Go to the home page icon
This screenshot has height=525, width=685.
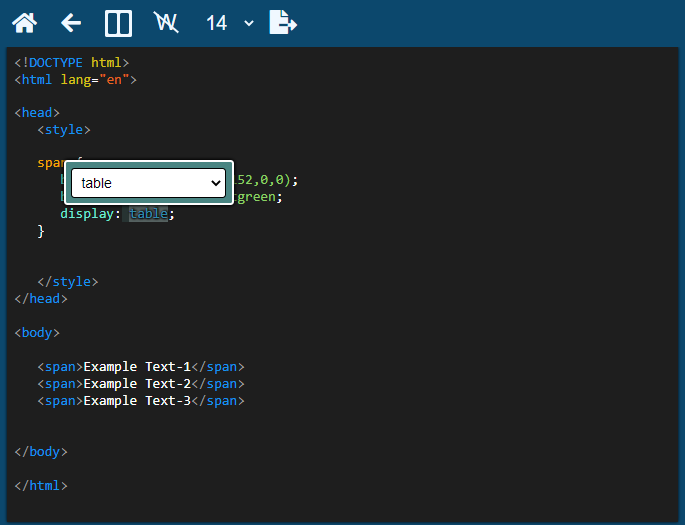pos(24,23)
